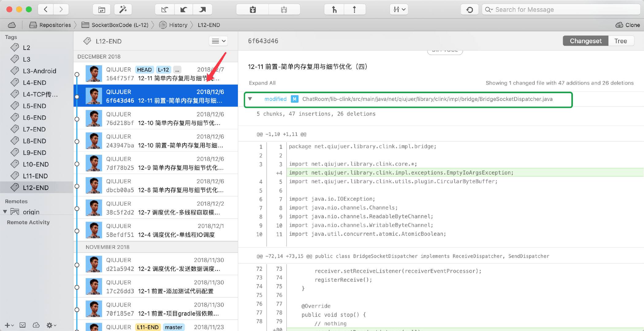Select the Changeset view toggle
The image size is (644, 331).
(x=585, y=41)
